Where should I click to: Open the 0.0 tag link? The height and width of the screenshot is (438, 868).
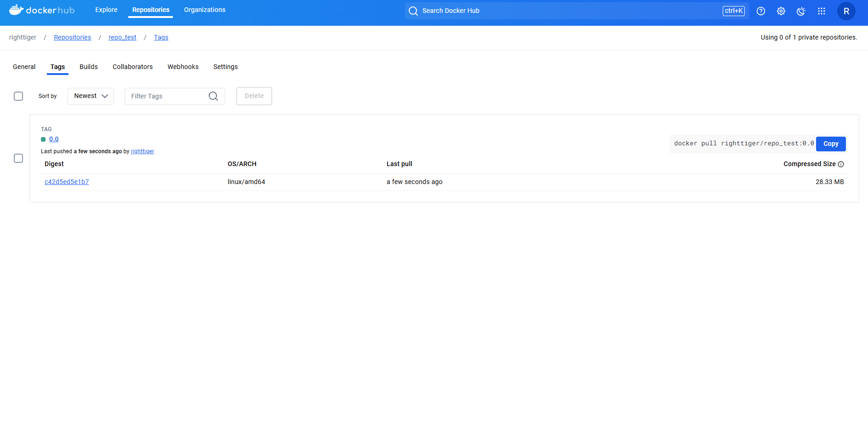54,139
